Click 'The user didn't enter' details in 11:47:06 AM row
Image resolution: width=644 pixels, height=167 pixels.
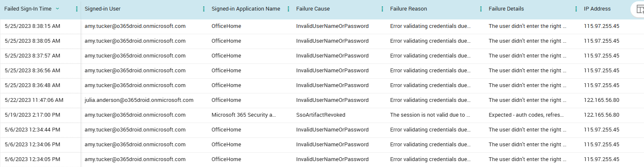click(x=527, y=100)
